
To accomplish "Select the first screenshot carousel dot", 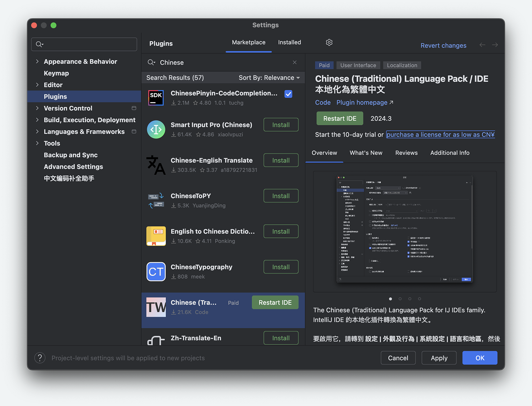I will pos(390,299).
